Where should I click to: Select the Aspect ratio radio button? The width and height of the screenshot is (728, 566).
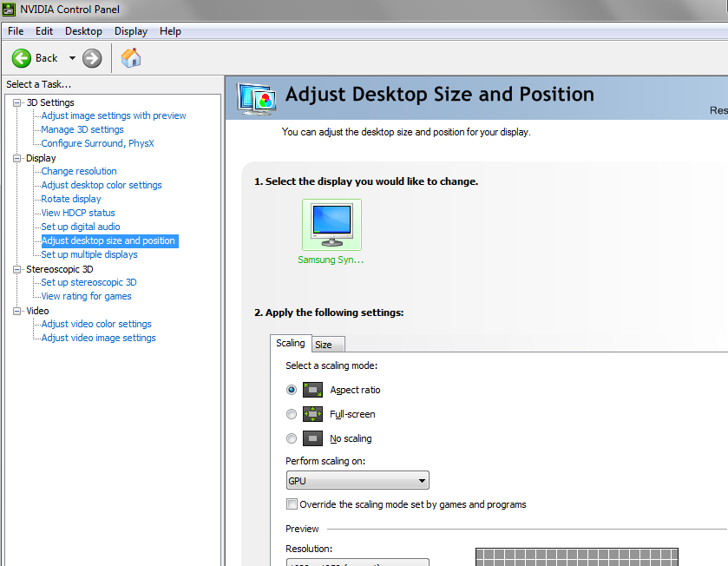click(x=292, y=390)
